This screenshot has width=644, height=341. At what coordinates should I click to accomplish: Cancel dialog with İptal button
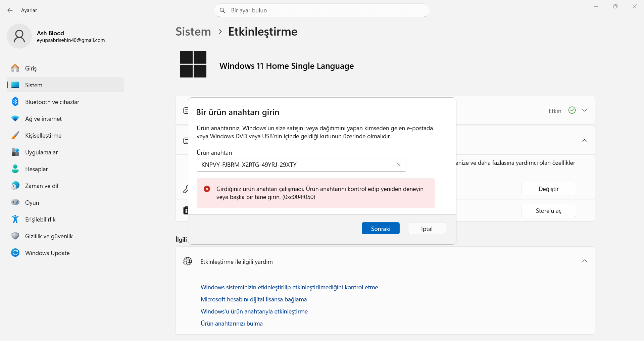(427, 228)
